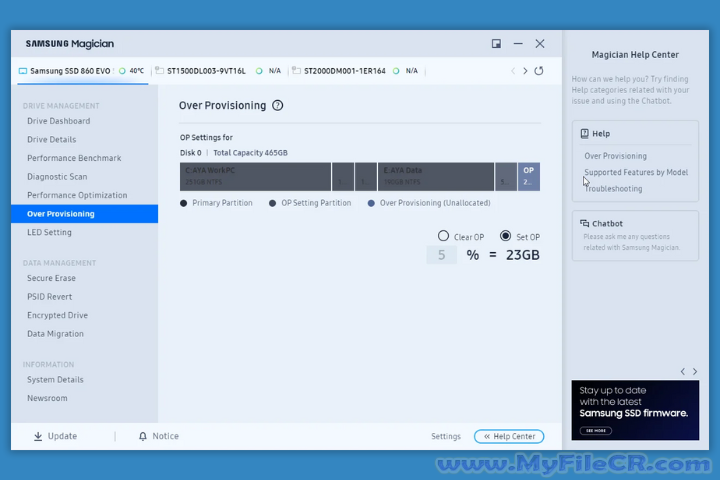Click the Samsung SSD firmware banner

pos(636,410)
